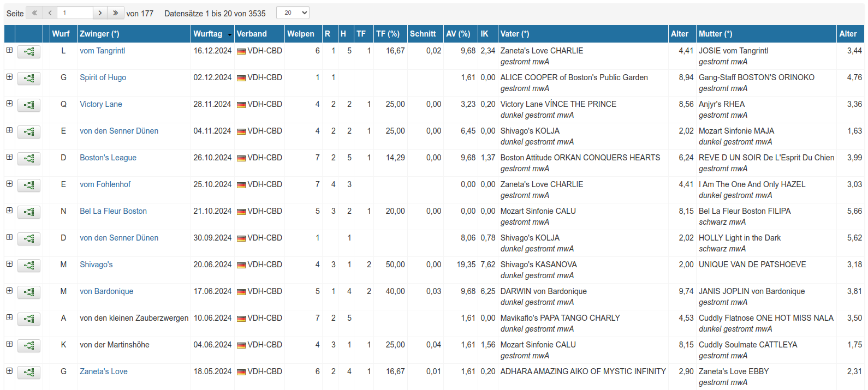
Task: Select sire DARWIN von Bardonique
Action: click(x=544, y=291)
